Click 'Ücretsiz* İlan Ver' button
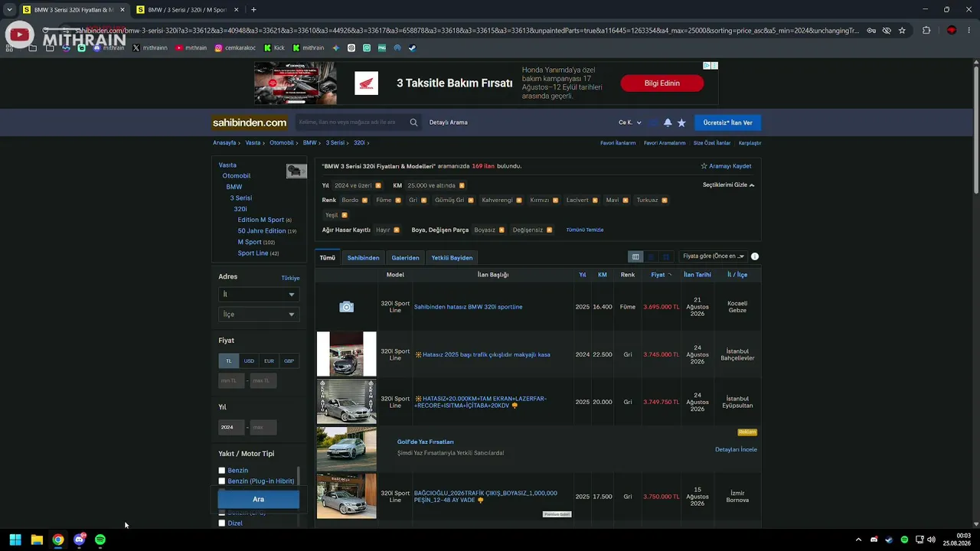The height and width of the screenshot is (551, 980). 727,122
